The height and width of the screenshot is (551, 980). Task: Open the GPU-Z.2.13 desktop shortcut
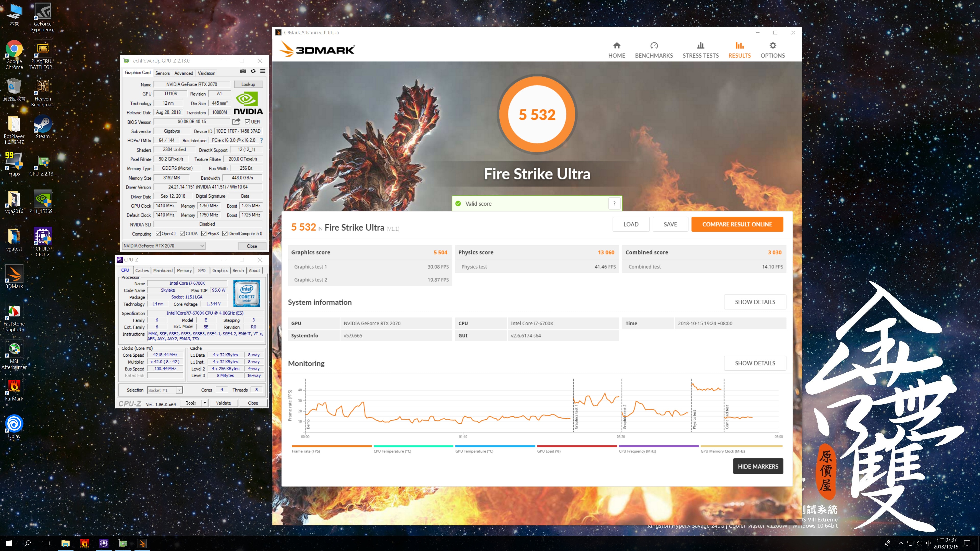(43, 164)
